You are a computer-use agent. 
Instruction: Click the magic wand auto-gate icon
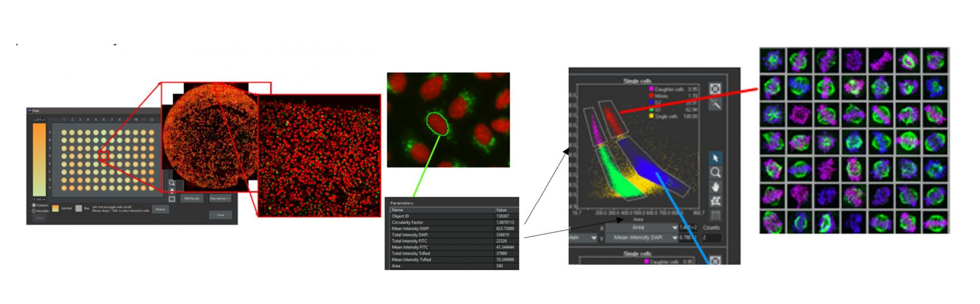tap(715, 104)
